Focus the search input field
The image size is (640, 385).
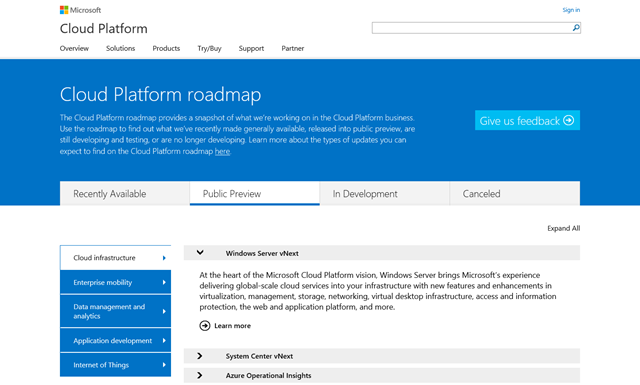click(471, 28)
